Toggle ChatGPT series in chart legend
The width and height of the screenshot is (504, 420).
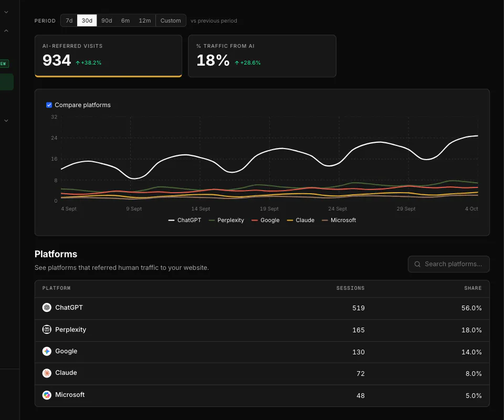click(x=184, y=220)
